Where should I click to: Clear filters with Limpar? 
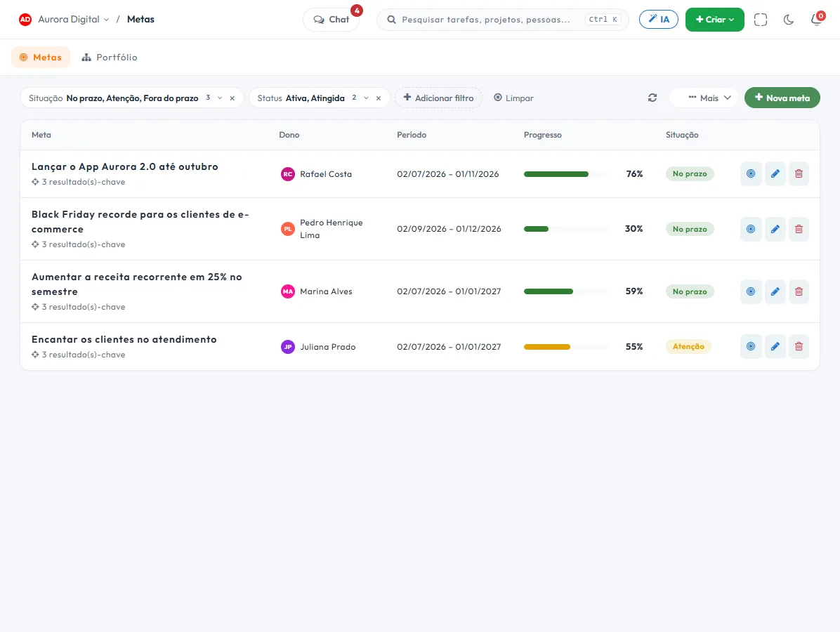513,98
